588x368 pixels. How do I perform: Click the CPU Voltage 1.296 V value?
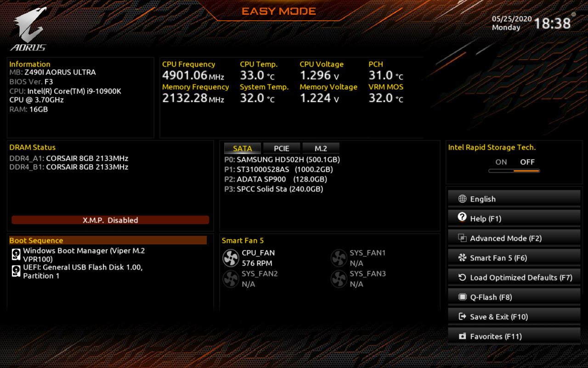point(319,75)
